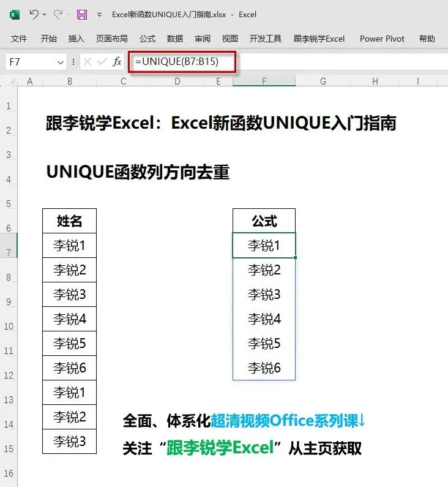448x487 pixels.
Task: Click cell B14 containing 李锐2
Action: click(x=70, y=417)
